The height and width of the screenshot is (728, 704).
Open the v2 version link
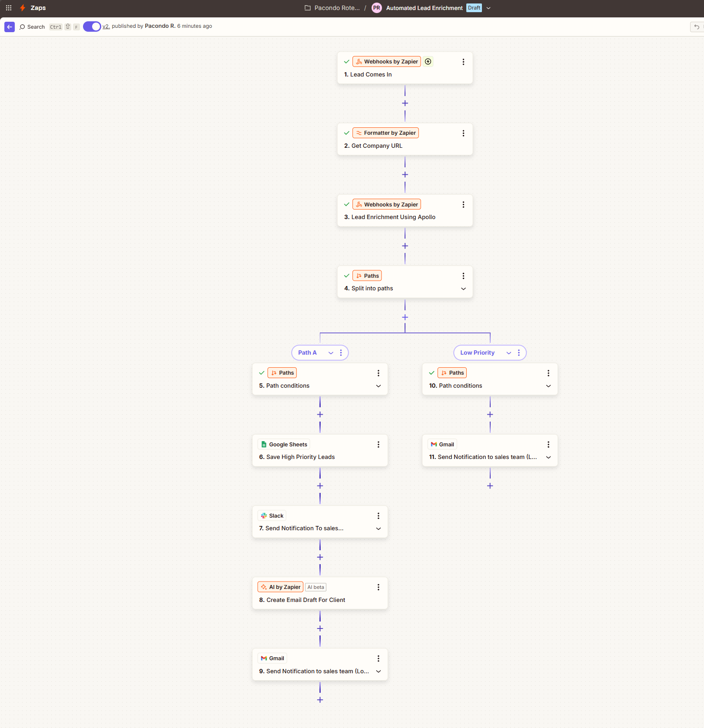pos(106,26)
